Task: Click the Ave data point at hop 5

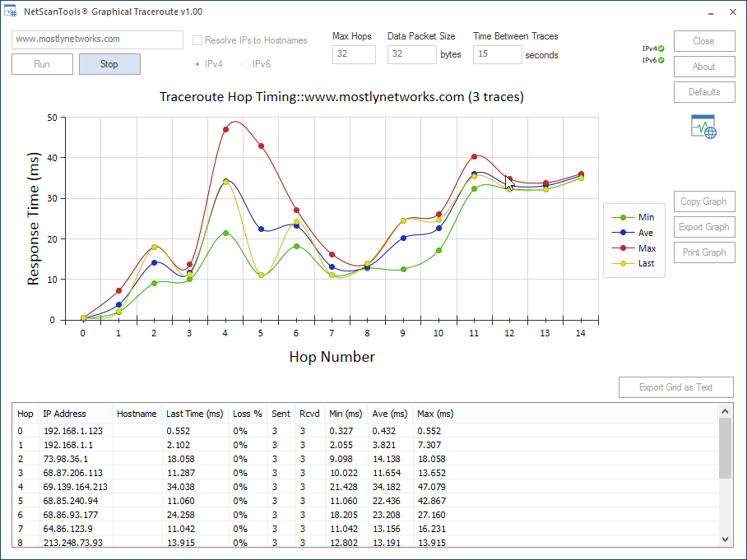Action: (x=261, y=229)
